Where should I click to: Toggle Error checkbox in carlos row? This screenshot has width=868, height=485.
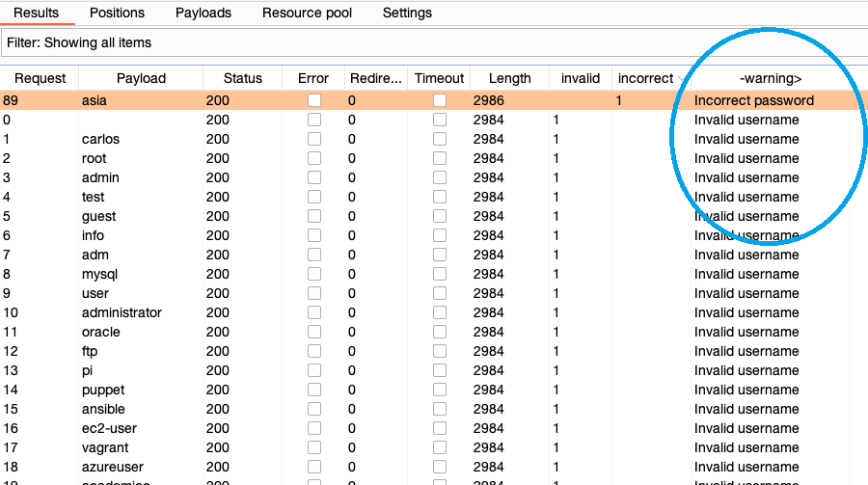[313, 139]
